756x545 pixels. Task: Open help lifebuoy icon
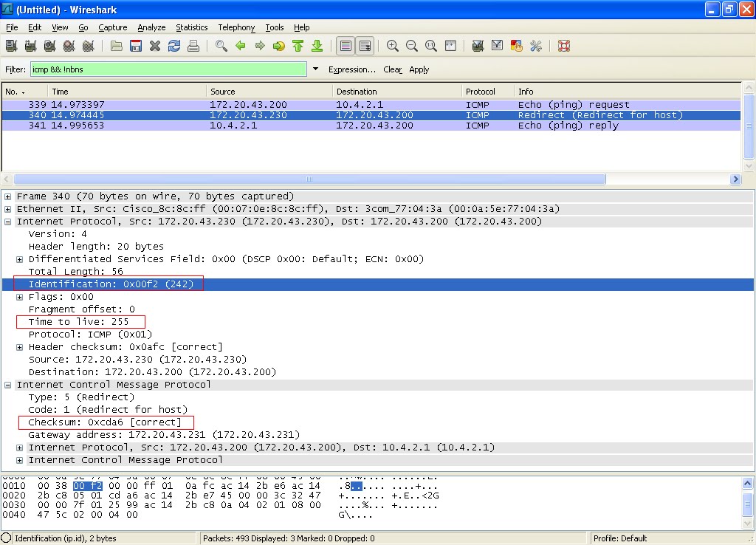tap(564, 46)
